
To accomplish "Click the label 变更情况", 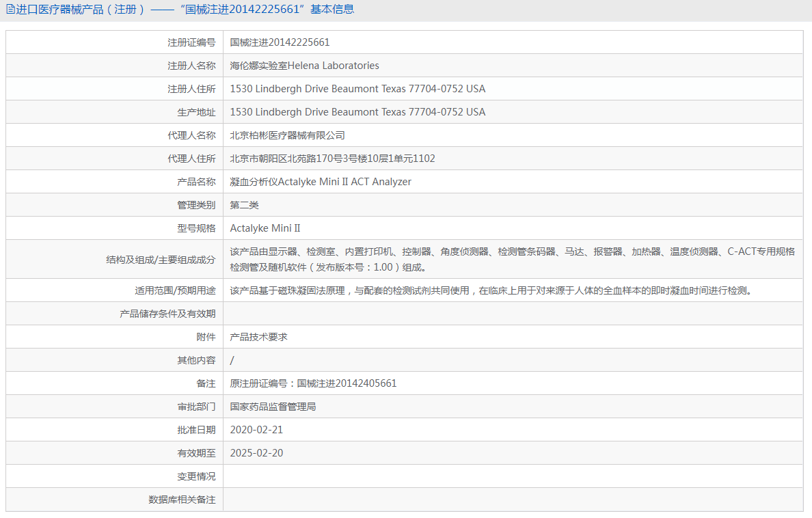I will (195, 478).
